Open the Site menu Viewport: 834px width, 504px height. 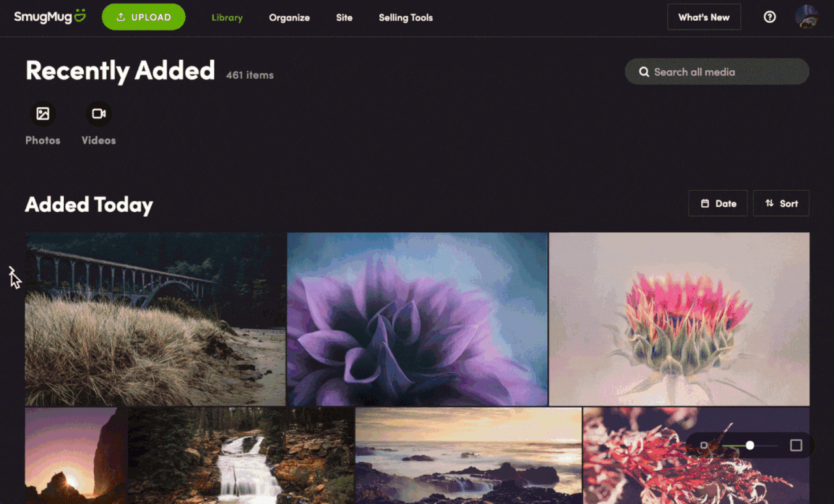[x=344, y=18]
